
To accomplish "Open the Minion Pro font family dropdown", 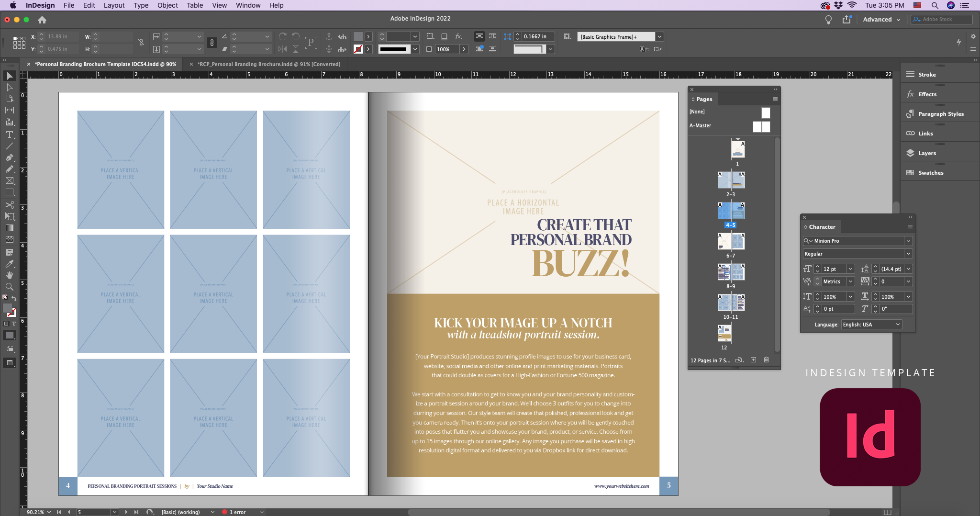I will 909,241.
